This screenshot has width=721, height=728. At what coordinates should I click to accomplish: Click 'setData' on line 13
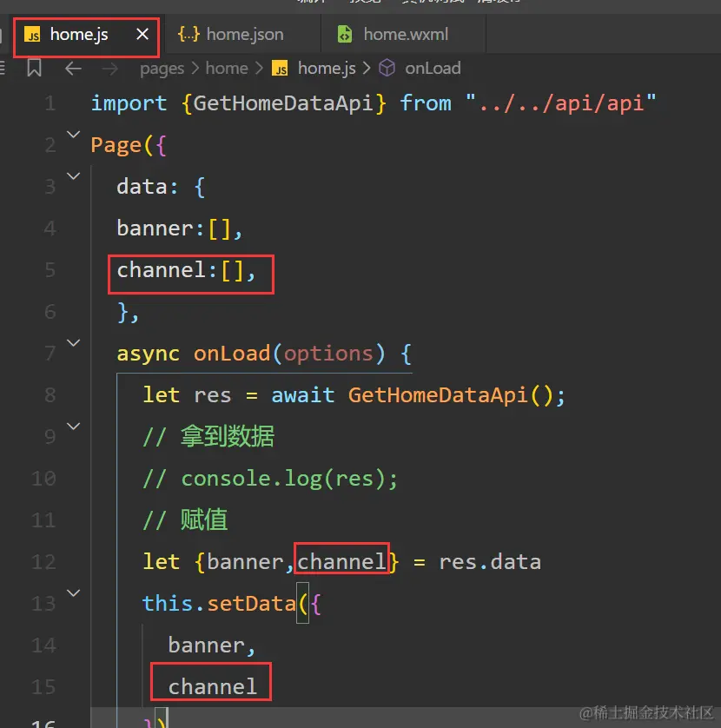251,604
